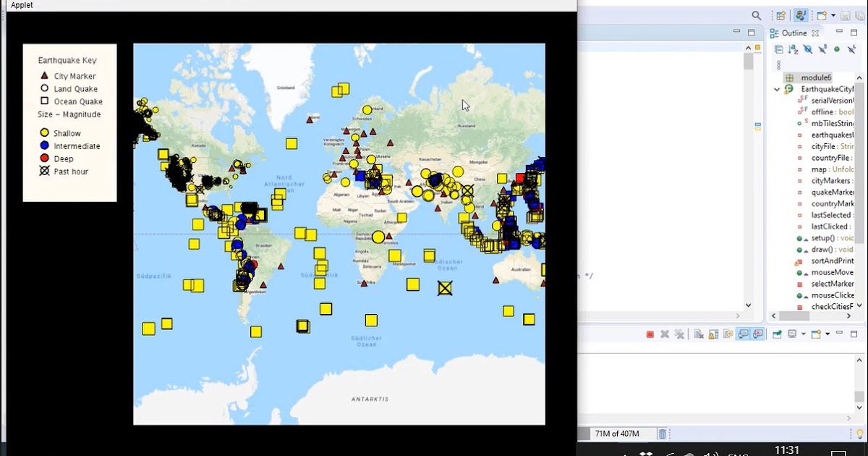Image resolution: width=868 pixels, height=456 pixels.
Task: Open the Display Selected Console dropdown
Action: coord(804,334)
